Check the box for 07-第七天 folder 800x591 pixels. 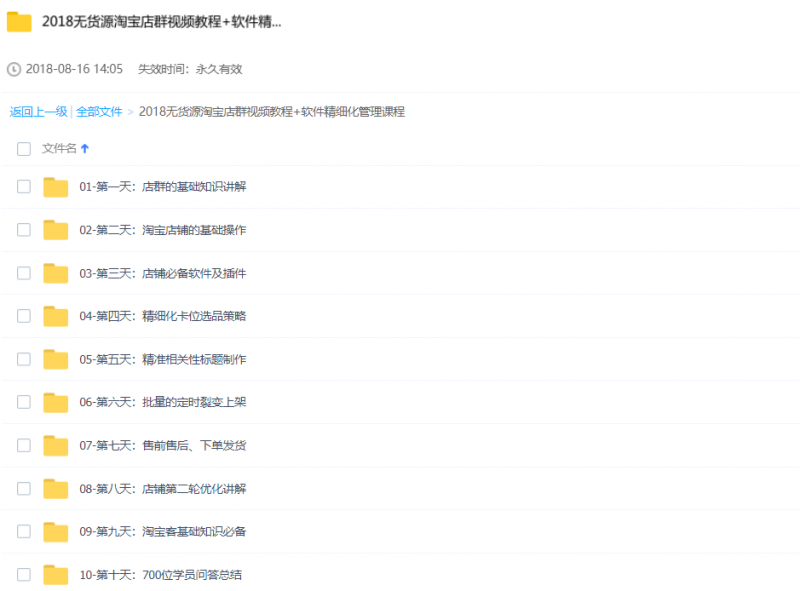click(x=24, y=446)
